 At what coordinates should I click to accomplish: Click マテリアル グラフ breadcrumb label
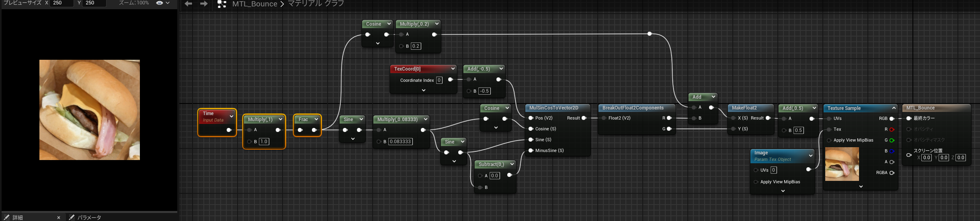316,4
